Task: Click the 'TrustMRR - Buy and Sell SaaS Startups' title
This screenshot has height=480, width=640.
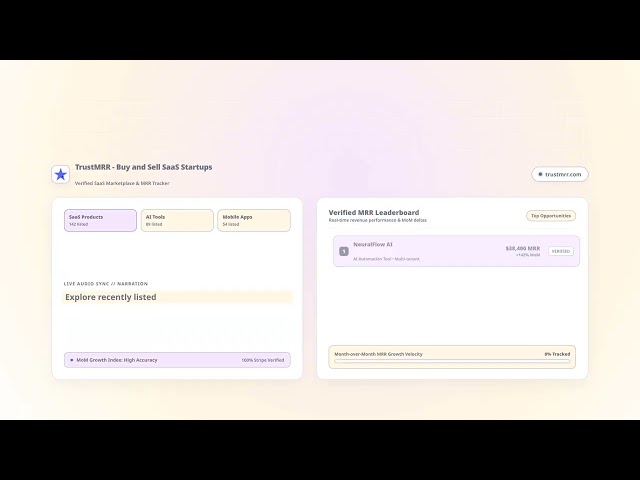Action: [x=143, y=167]
